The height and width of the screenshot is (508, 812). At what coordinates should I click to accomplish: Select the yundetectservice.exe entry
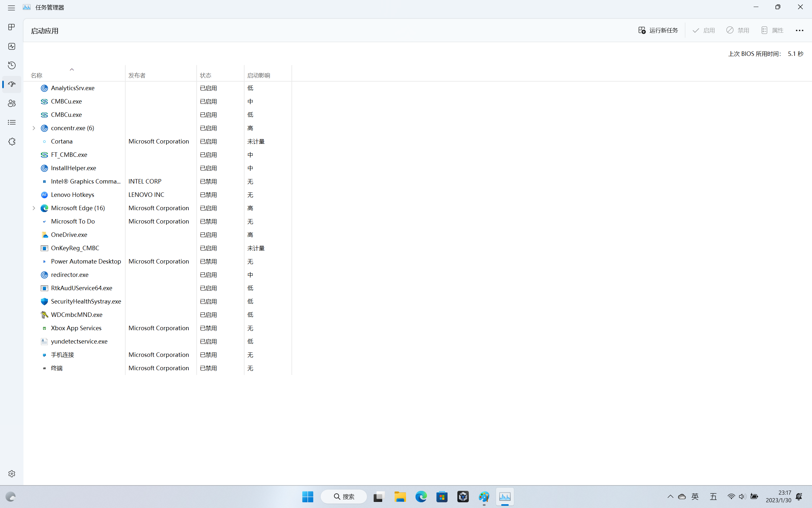158,341
